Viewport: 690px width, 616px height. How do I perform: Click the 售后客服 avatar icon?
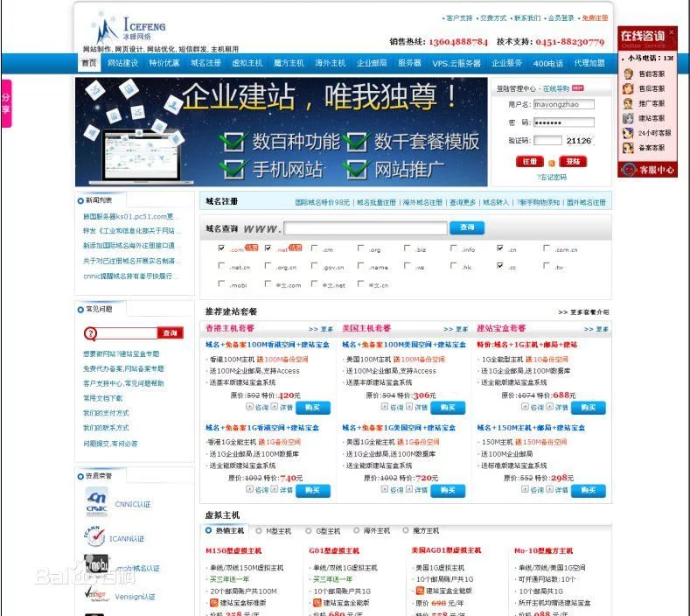(x=629, y=88)
